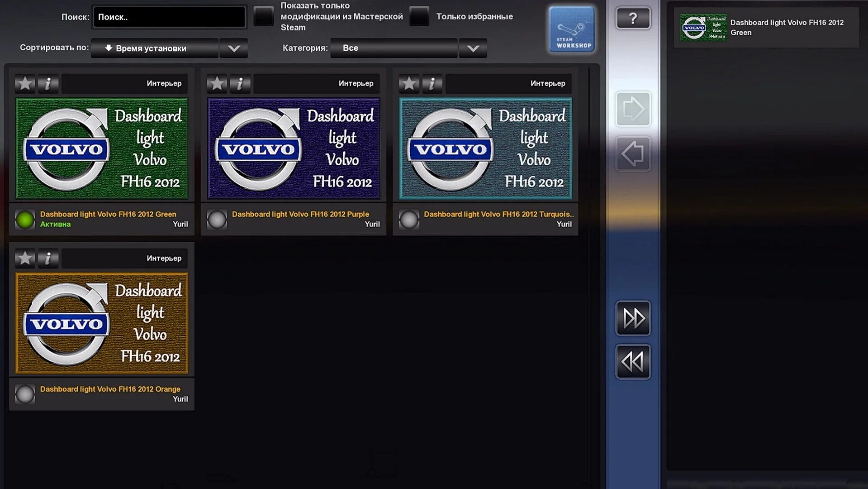Toggle the Turquoise mod status indicator
The width and height of the screenshot is (868, 489).
point(409,220)
